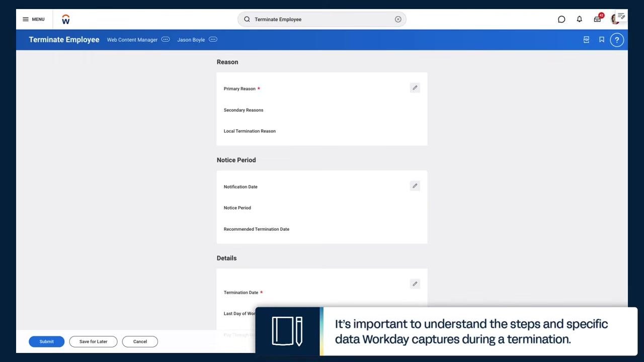Click the Details section heading

(x=226, y=258)
